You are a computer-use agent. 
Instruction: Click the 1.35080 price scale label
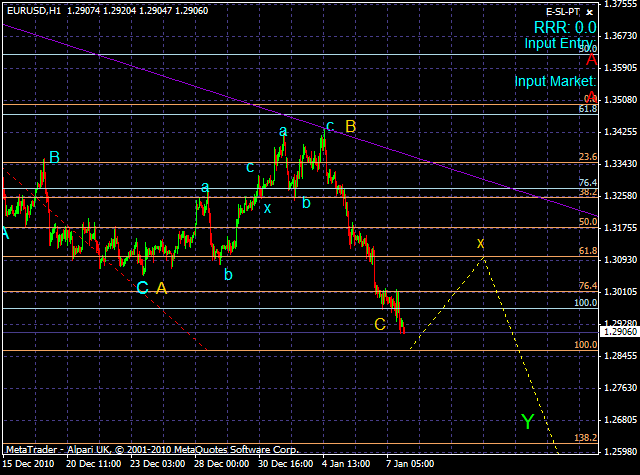click(620, 100)
